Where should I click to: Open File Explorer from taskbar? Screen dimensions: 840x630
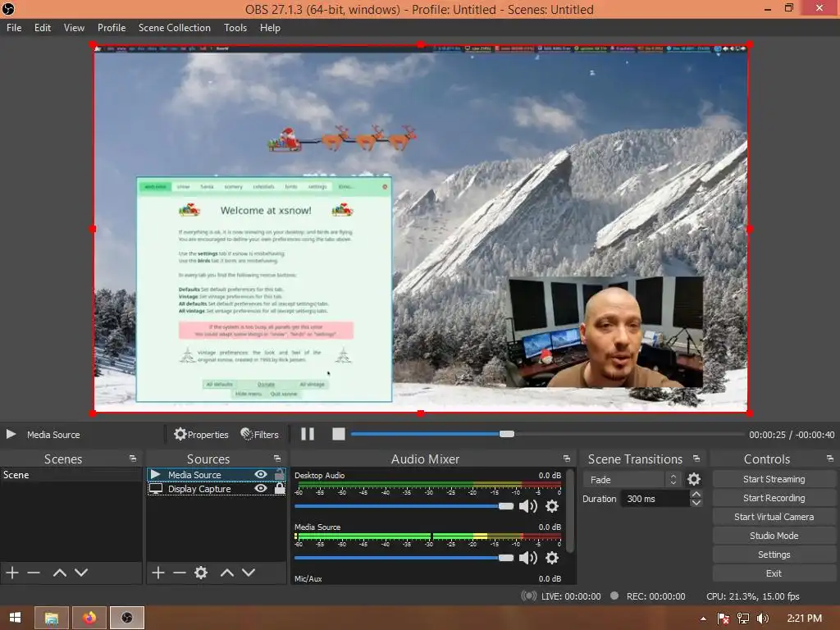click(52, 618)
